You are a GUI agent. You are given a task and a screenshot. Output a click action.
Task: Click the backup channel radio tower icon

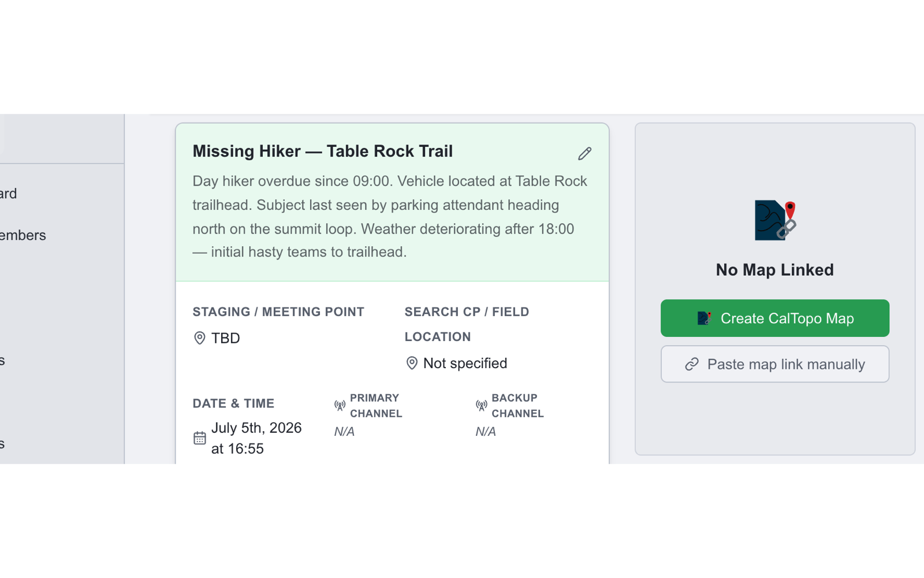click(482, 406)
